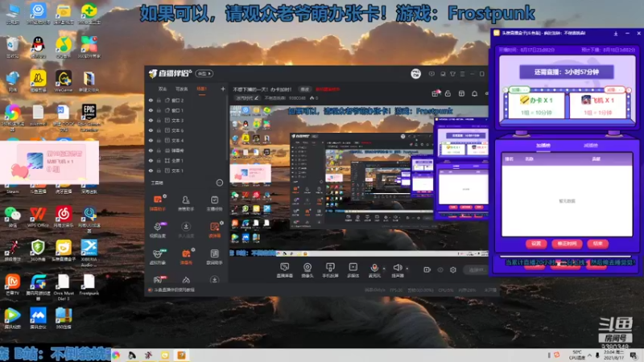
Task: Open the notification bell icon above preview
Action: (474, 93)
